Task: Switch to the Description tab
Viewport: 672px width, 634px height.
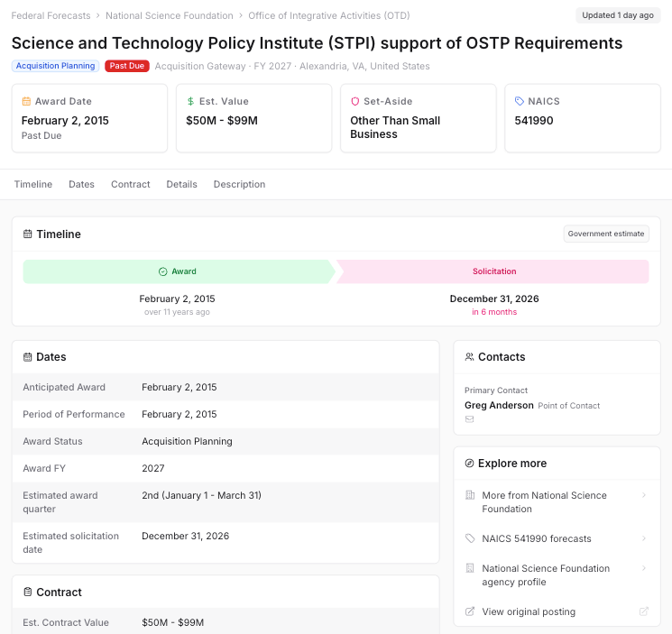Action: point(239,184)
